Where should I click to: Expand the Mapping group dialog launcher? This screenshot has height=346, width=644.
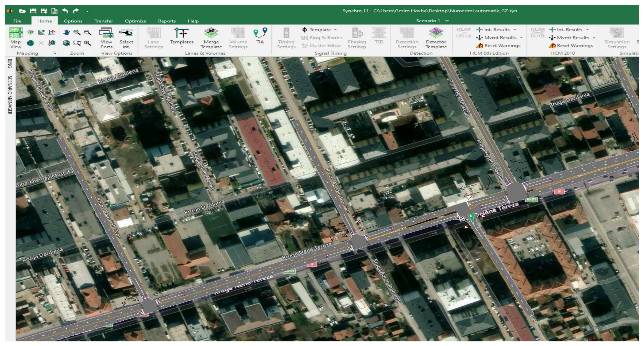(x=54, y=53)
